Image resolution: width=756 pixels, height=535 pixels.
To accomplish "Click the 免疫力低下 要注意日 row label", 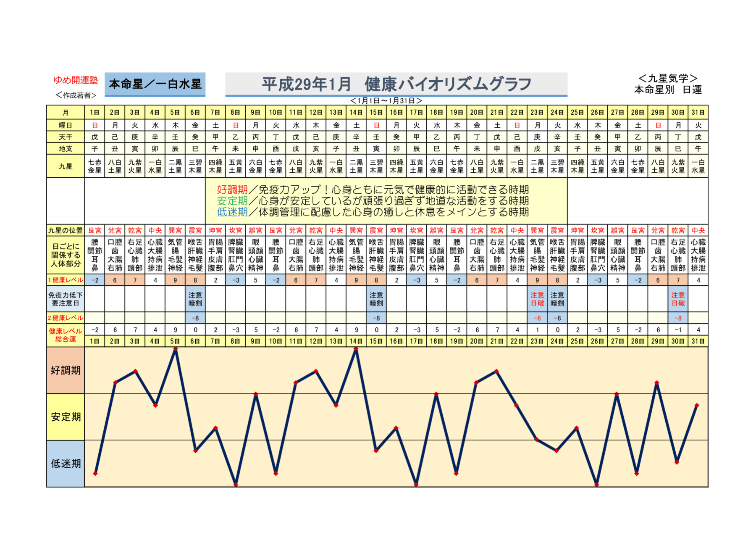I will (x=66, y=299).
